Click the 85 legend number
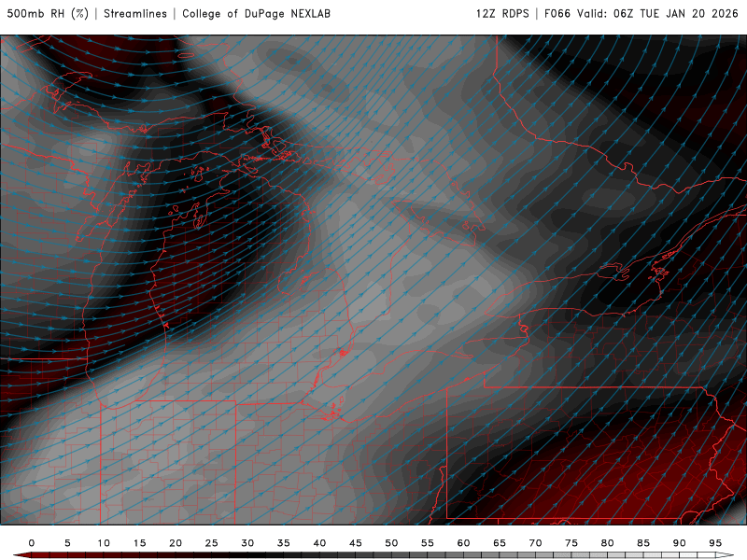This screenshot has width=747, height=560. click(x=643, y=543)
